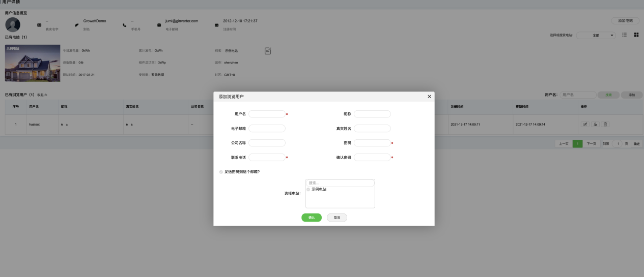This screenshot has height=277, width=644.
Task: Click the 添加电站 button
Action: [x=625, y=20]
